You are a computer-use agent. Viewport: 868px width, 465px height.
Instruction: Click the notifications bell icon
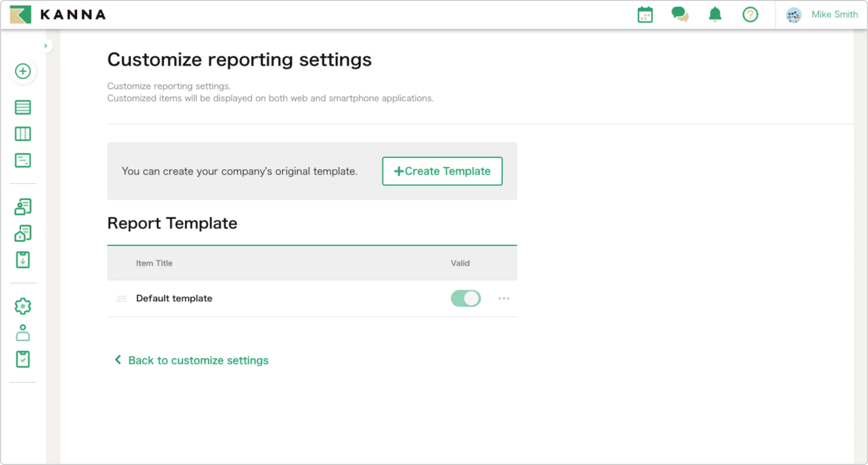tap(715, 15)
